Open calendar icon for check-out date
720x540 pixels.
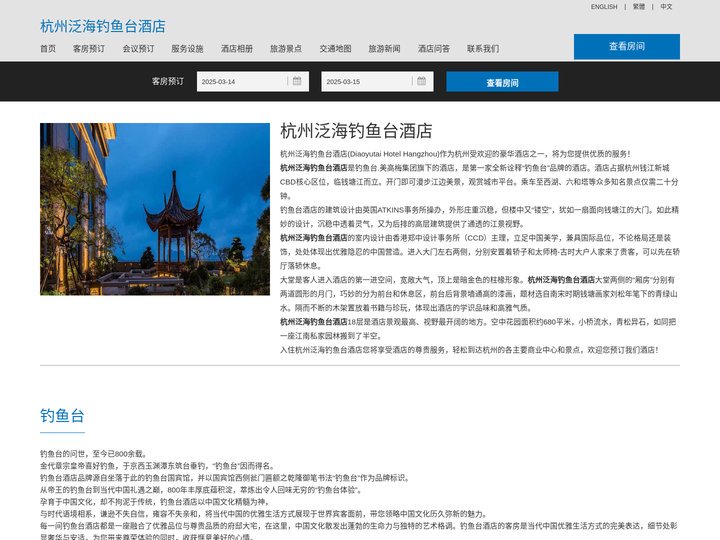[x=422, y=81]
